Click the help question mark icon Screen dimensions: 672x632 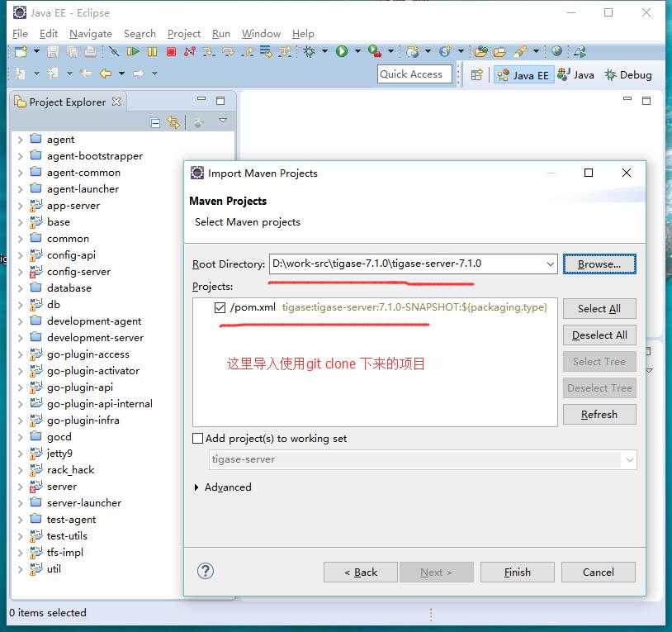click(x=206, y=571)
